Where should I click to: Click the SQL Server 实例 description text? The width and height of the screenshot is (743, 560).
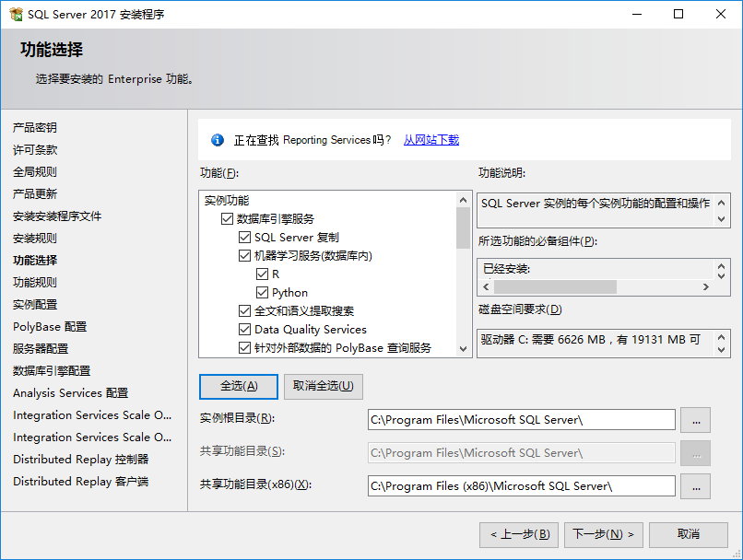(596, 204)
